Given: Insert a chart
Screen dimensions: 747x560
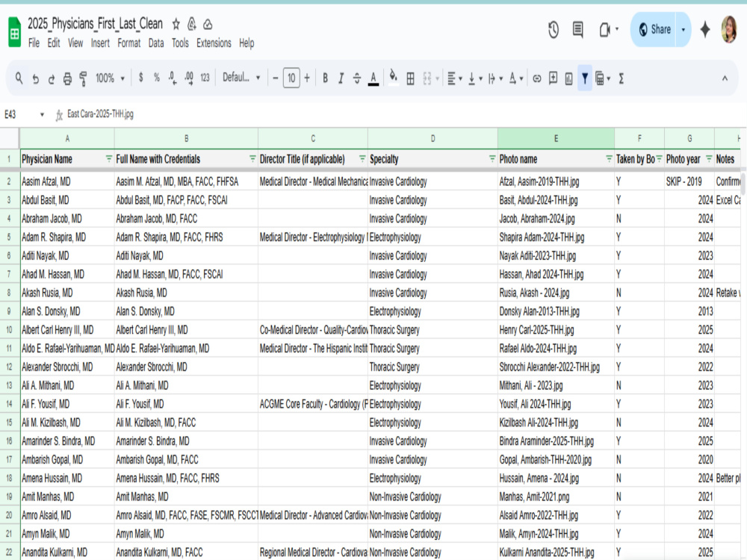Looking at the screenshot, I should tap(568, 78).
